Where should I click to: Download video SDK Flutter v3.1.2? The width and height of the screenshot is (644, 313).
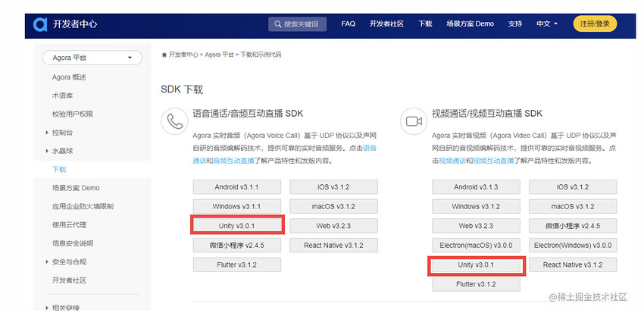pyautogui.click(x=476, y=284)
